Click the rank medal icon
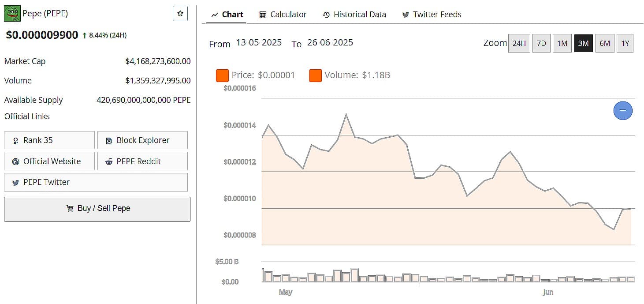Screen dimensions: 644x304 point(16,141)
